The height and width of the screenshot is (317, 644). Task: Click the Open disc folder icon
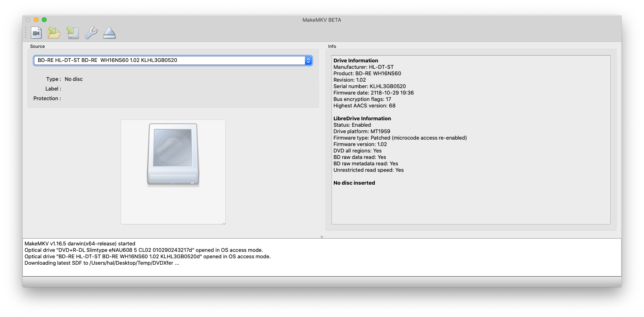click(54, 33)
